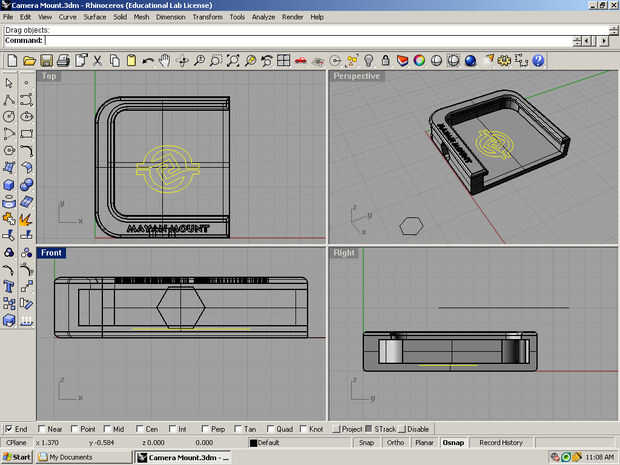Image resolution: width=620 pixels, height=465 pixels.
Task: Select the Text object tool
Action: pyautogui.click(x=9, y=286)
